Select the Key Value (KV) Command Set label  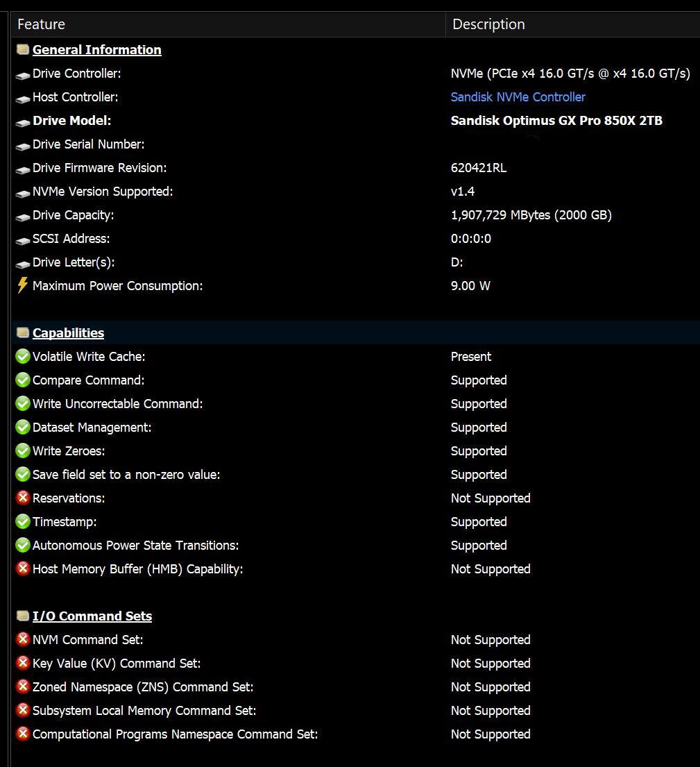[117, 664]
